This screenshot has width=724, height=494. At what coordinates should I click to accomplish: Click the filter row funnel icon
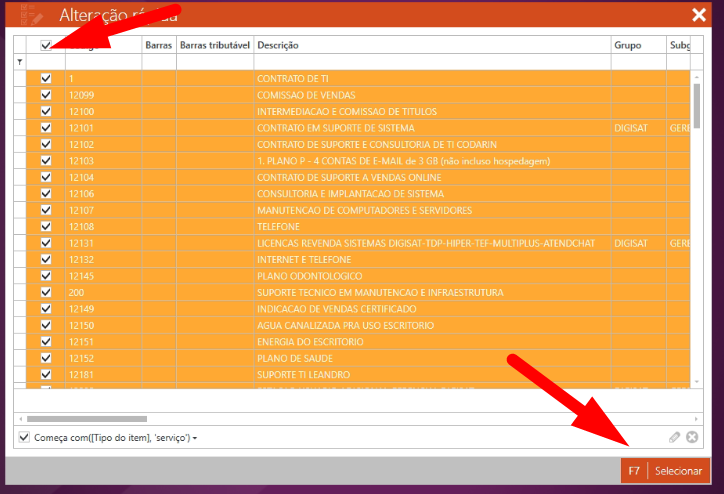click(19, 62)
